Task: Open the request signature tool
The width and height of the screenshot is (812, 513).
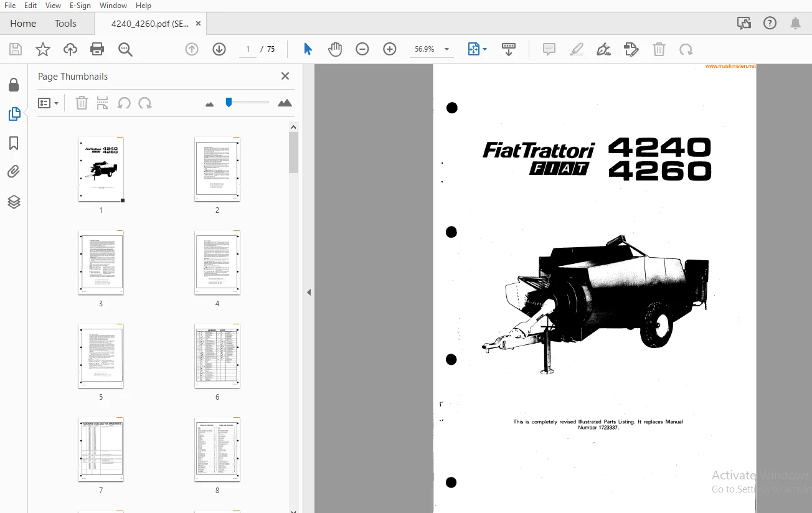Action: [x=631, y=49]
